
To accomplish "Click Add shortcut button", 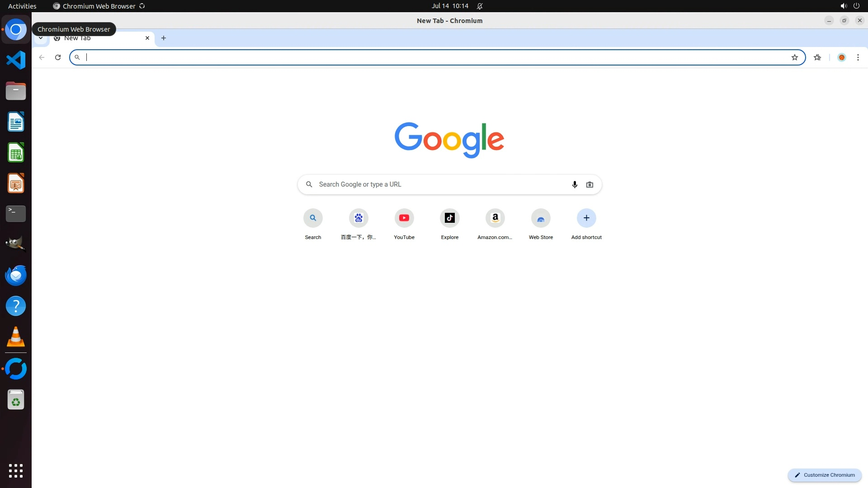I will click(586, 218).
